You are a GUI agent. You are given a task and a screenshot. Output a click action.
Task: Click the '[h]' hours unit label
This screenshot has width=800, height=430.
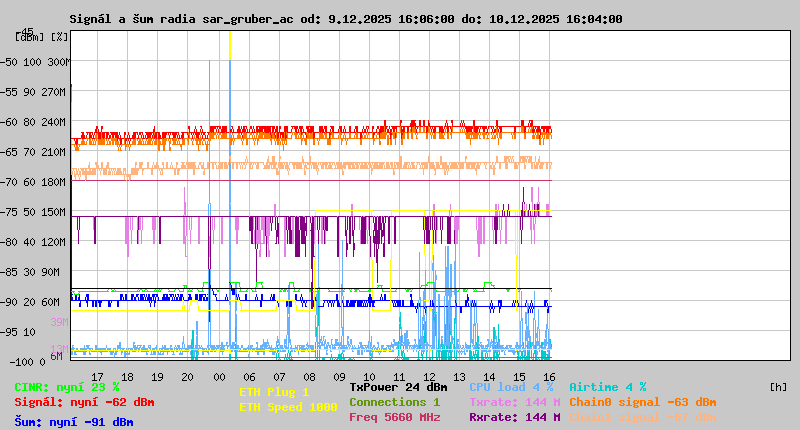(x=778, y=387)
